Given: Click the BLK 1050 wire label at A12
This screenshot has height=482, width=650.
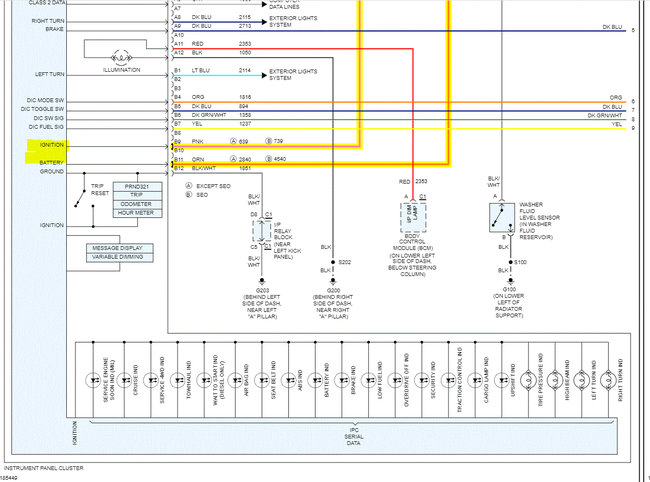Looking at the screenshot, I should coord(221,53).
